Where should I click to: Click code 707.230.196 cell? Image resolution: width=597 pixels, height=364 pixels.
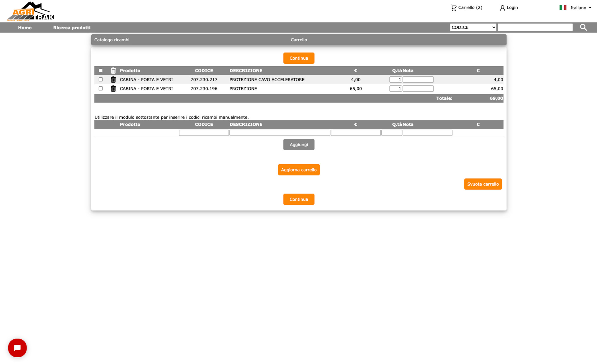pyautogui.click(x=204, y=89)
